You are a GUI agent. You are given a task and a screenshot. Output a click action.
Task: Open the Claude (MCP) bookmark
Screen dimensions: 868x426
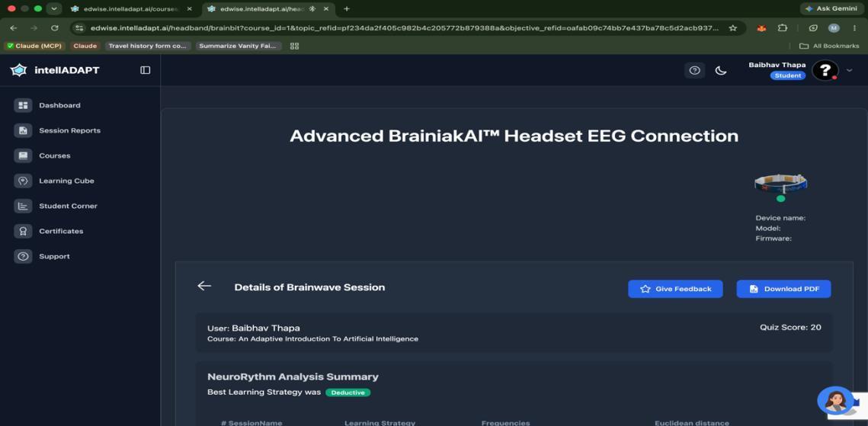[34, 46]
